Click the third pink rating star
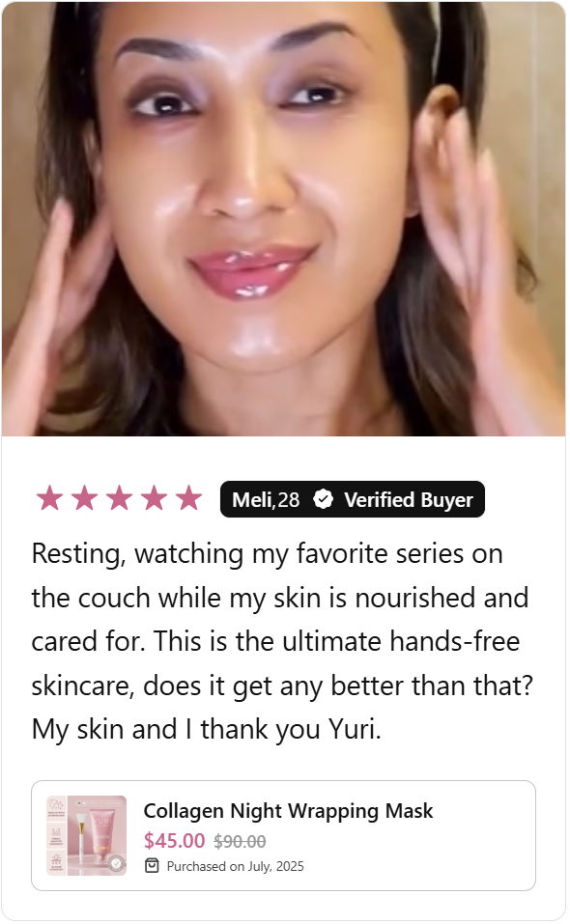 click(x=119, y=498)
